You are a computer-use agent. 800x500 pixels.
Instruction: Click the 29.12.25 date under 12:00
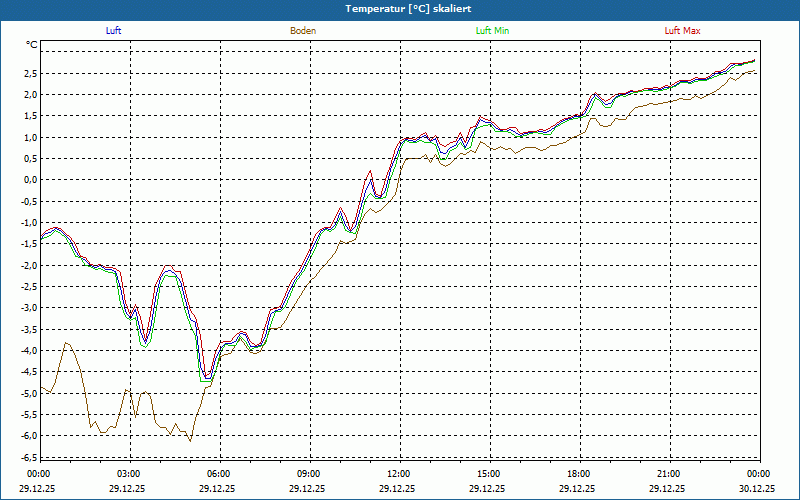pyautogui.click(x=397, y=488)
